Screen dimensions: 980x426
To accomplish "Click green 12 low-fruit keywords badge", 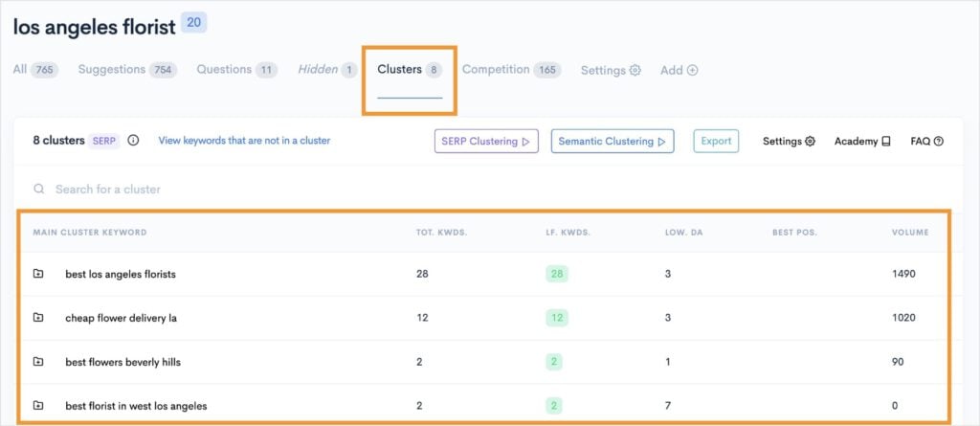I will pos(557,318).
